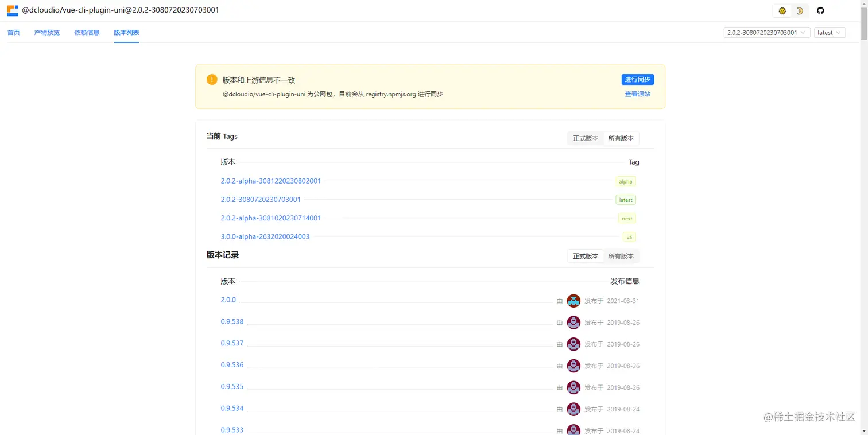Click publisher avatar for version 0.9.534
Viewport: 868px width, 435px height.
coord(573,409)
